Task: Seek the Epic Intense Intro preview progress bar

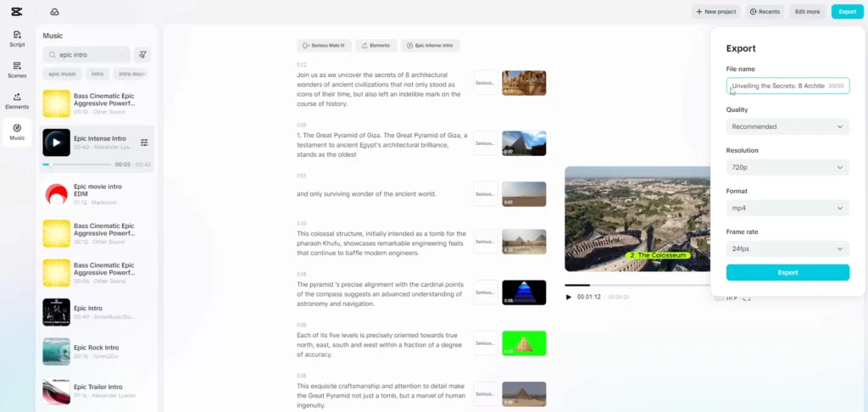Action: (77, 164)
